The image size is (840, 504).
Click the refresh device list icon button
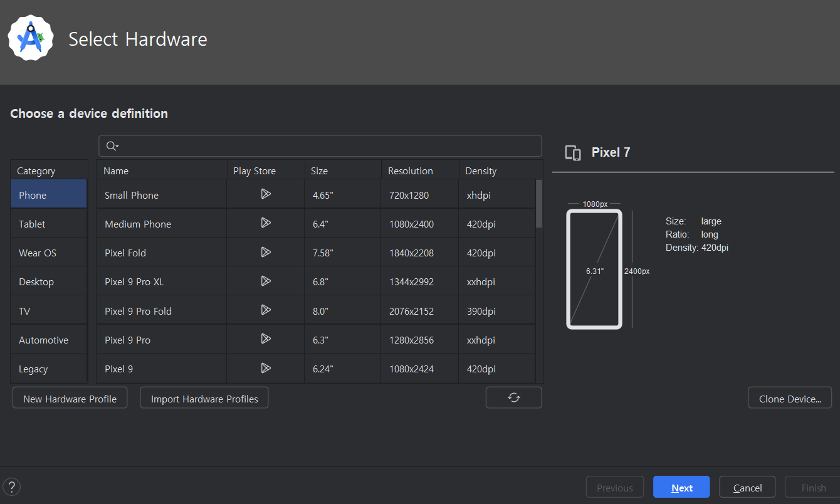coord(513,397)
